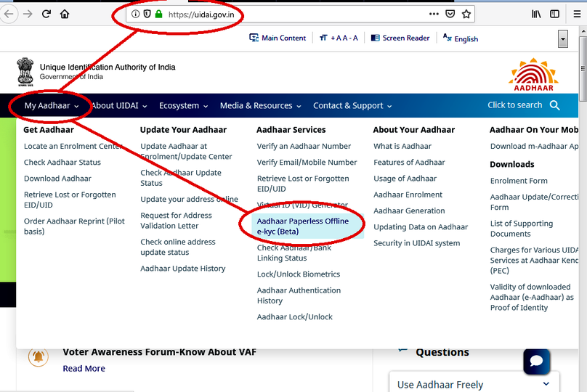This screenshot has height=392, width=587.
Task: Open tracking protection shield icon
Action: click(x=147, y=15)
